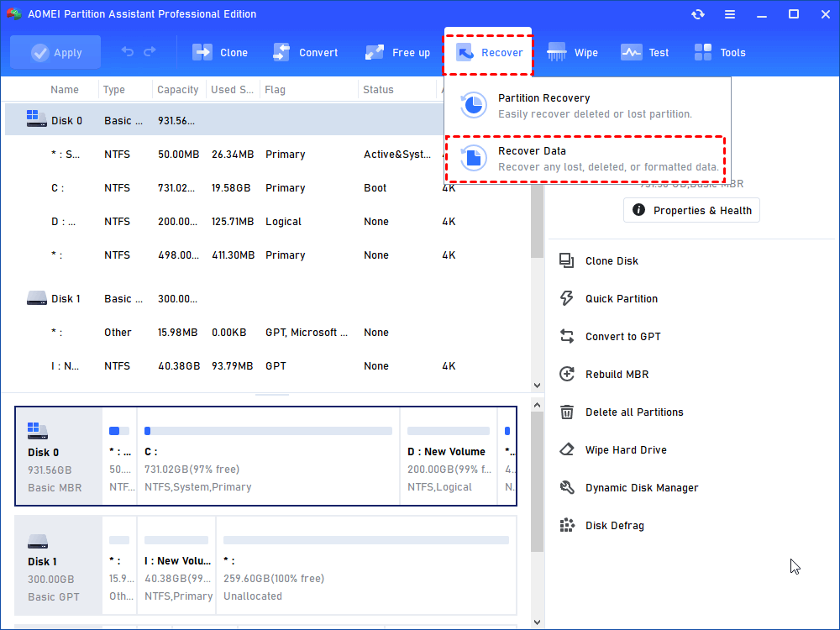The image size is (840, 630).
Task: Open the Tools toolbar menu
Action: [720, 52]
